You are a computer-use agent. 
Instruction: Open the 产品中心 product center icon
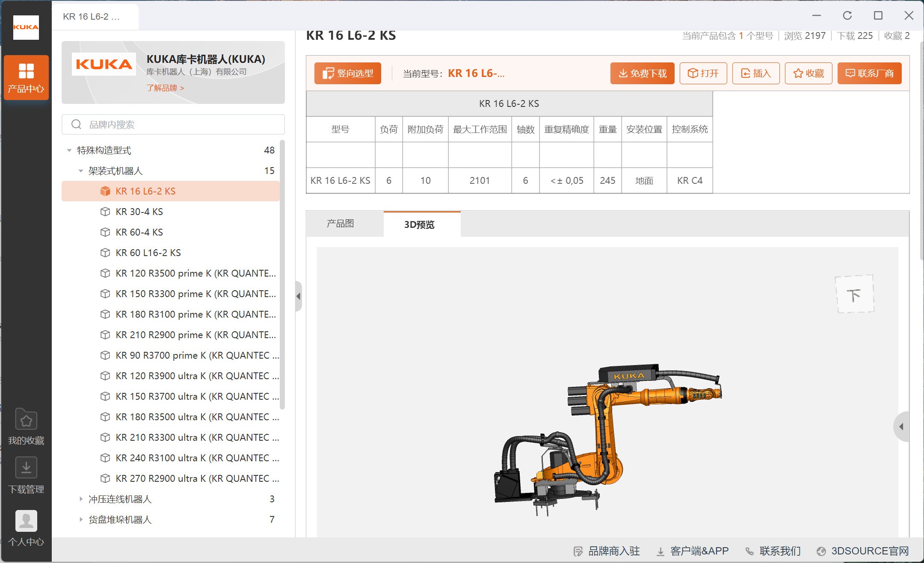[26, 77]
